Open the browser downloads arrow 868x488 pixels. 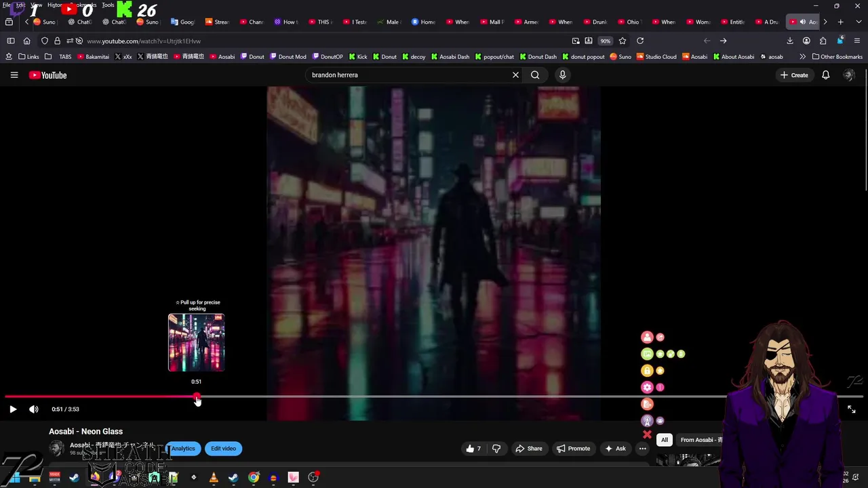[789, 41]
